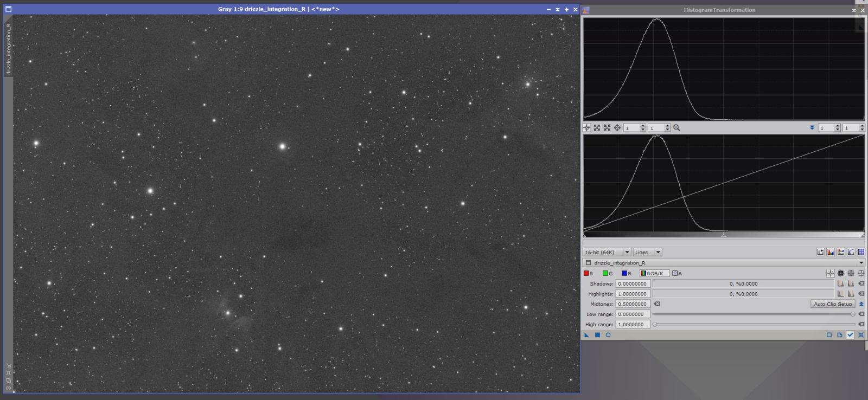
Task: Click the square outline icon in HistogramTransformation bottom bar
Action: 829,335
